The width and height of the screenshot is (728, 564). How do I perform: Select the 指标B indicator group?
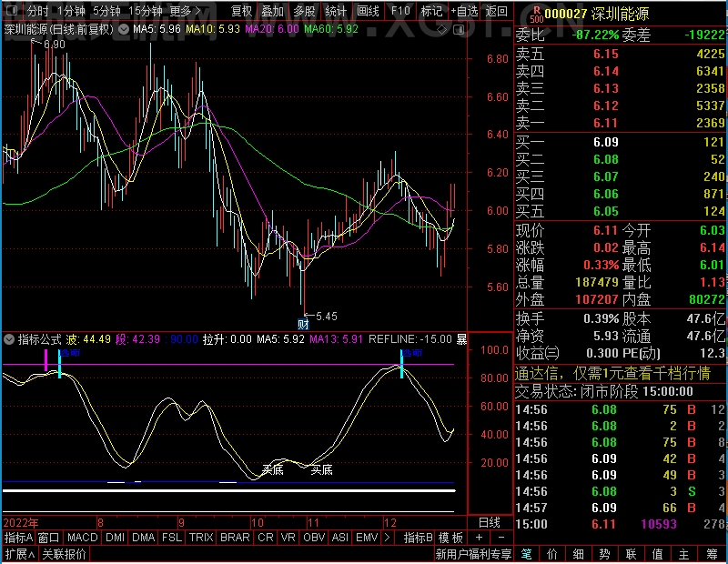click(x=418, y=538)
